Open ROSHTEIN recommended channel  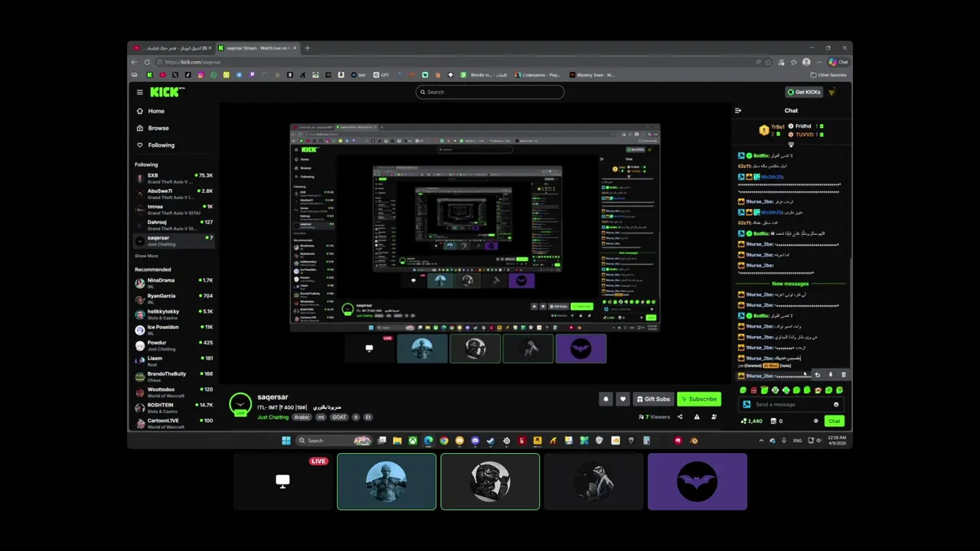pyautogui.click(x=174, y=408)
